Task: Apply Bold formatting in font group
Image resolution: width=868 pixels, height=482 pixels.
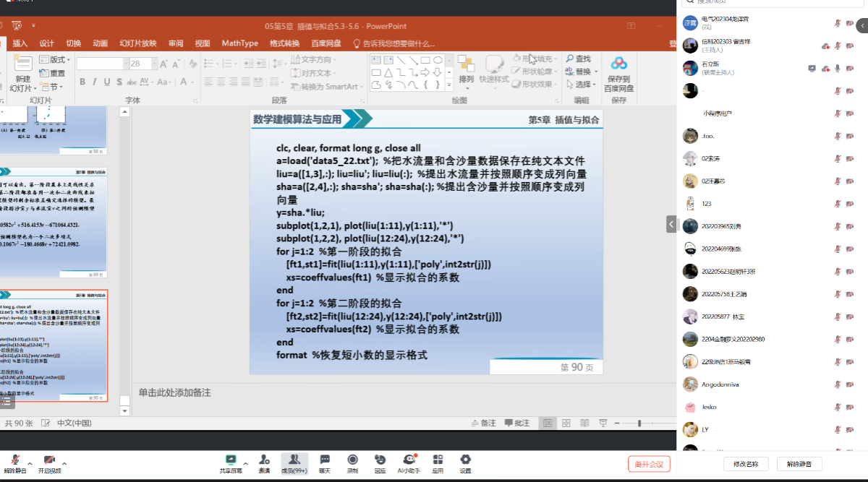Action: (82, 82)
